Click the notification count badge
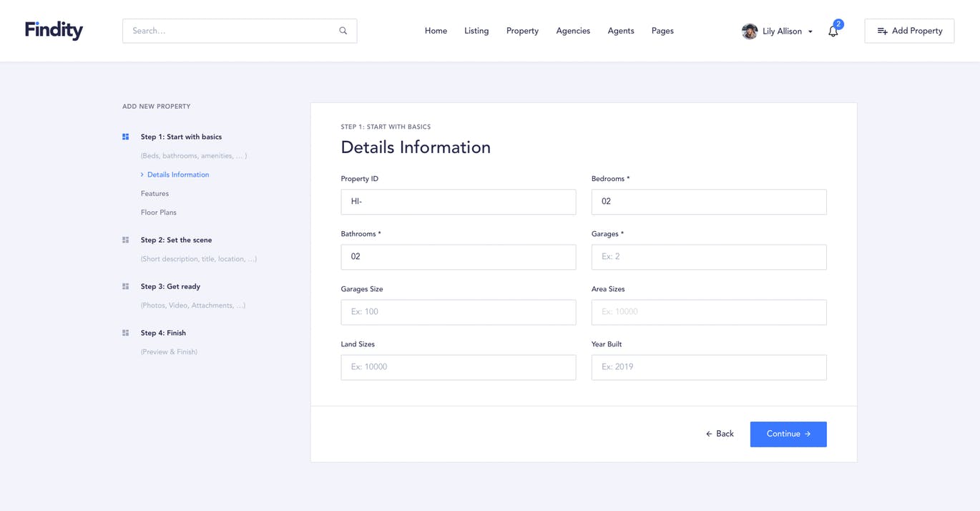Image resolution: width=980 pixels, height=511 pixels. tap(838, 24)
